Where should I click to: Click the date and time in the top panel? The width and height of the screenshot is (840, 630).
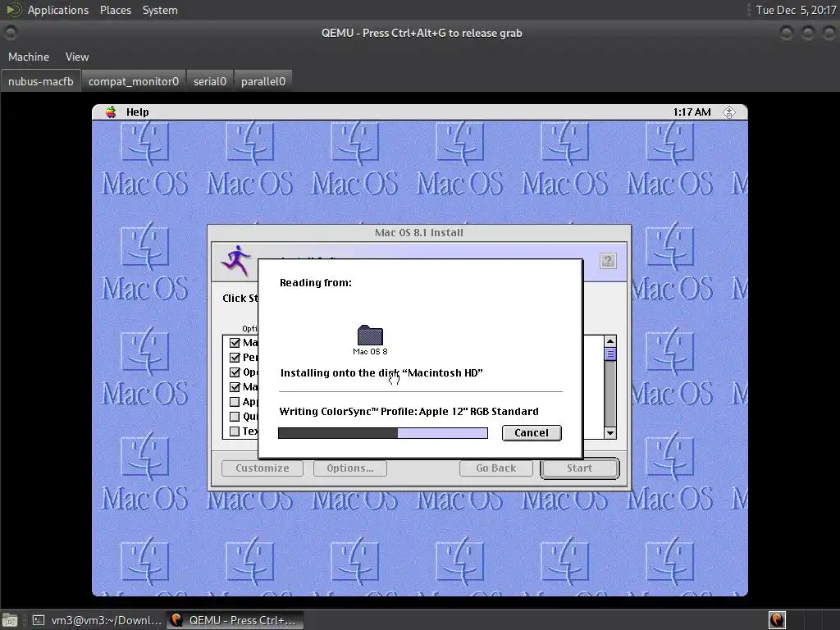[x=796, y=10]
